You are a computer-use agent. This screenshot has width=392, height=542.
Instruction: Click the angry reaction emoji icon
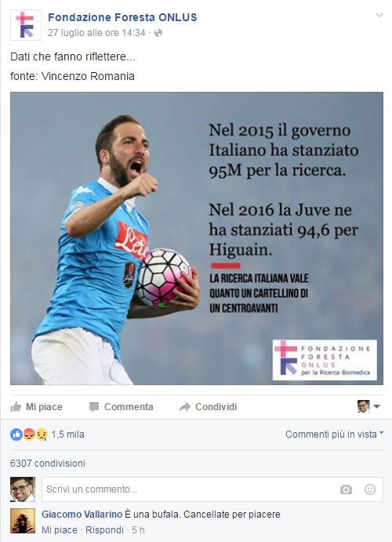29,435
